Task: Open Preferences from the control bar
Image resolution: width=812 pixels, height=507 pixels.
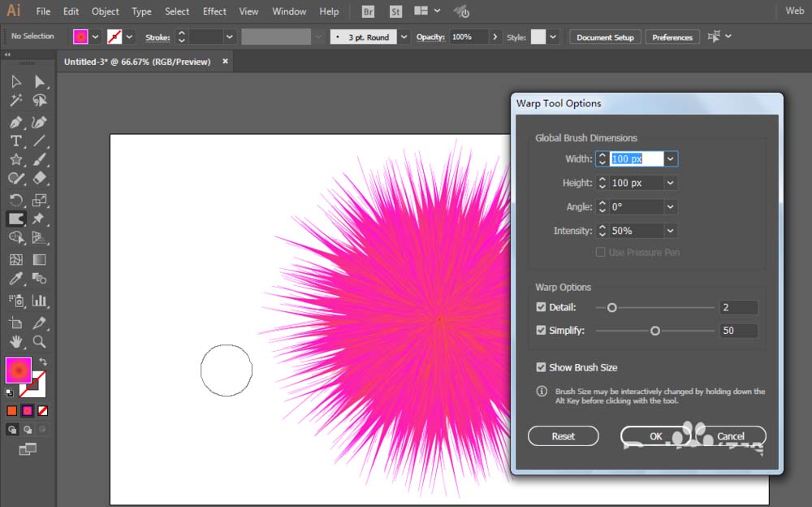Action: [x=672, y=37]
